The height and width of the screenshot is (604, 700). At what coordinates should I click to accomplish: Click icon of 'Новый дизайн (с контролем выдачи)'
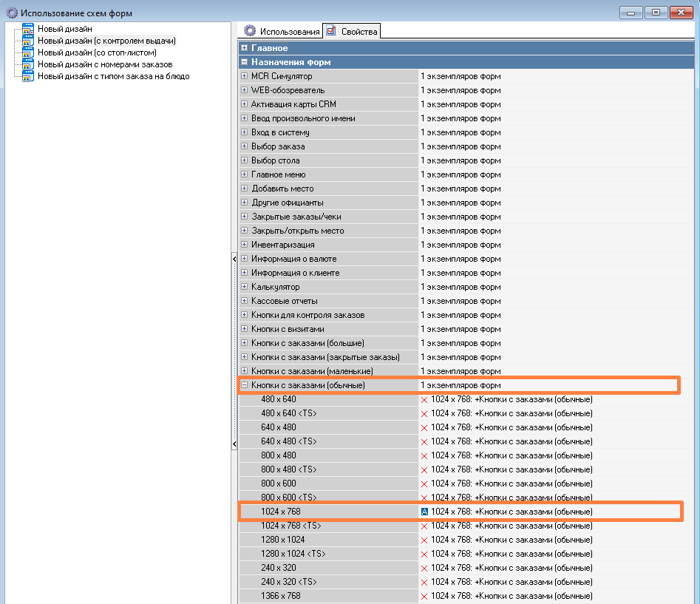[x=28, y=41]
